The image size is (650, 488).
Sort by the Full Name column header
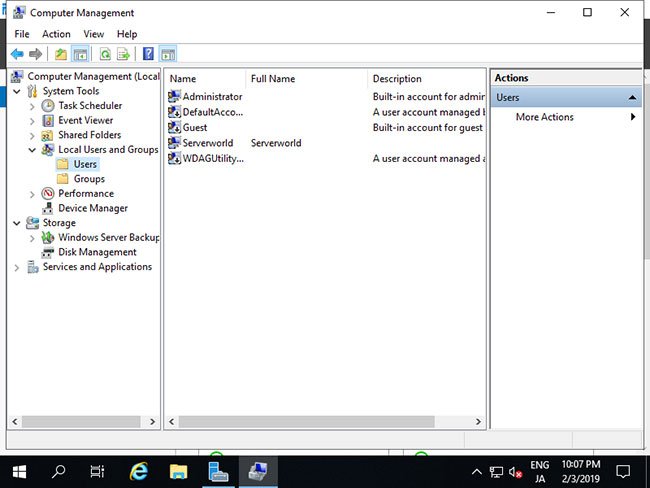click(307, 79)
